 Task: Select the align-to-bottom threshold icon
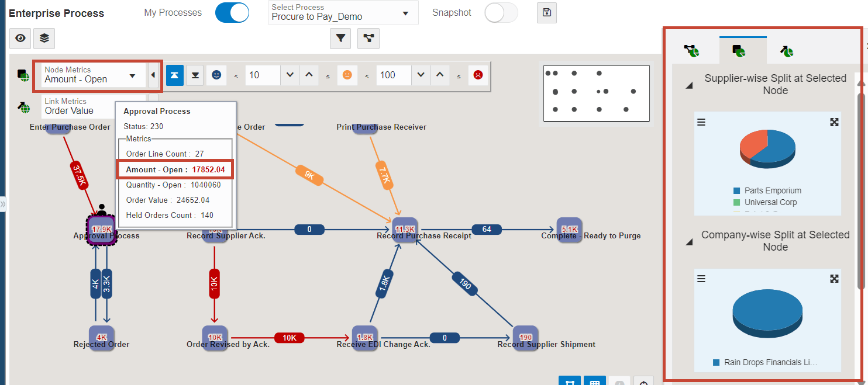(195, 75)
